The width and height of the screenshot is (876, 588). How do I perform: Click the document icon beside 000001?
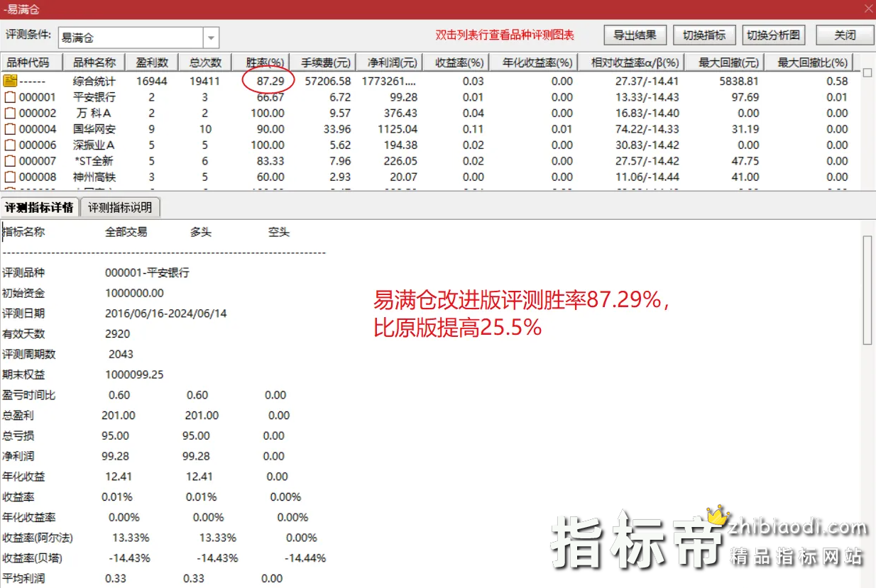[10, 97]
